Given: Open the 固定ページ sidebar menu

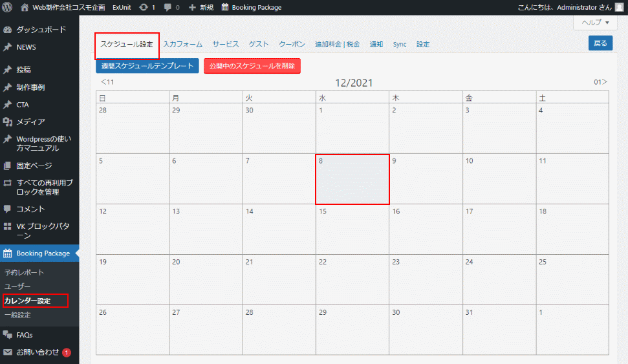Looking at the screenshot, I should (34, 166).
